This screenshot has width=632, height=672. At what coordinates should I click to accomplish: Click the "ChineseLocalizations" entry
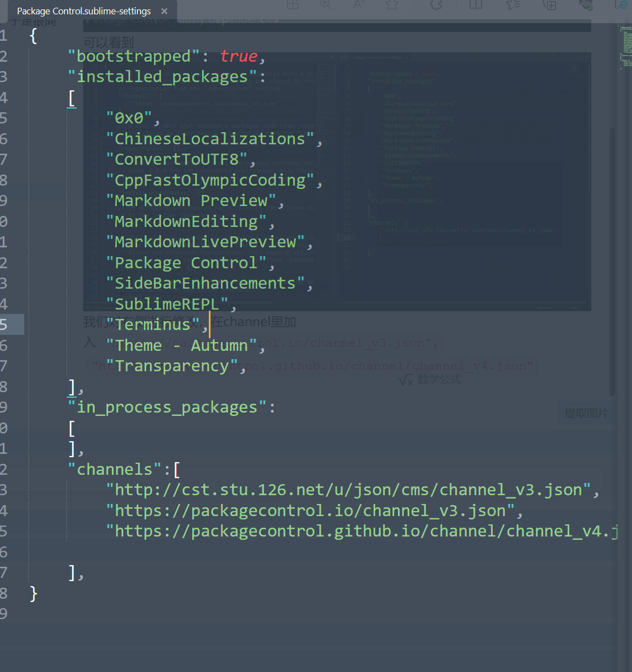tap(210, 139)
